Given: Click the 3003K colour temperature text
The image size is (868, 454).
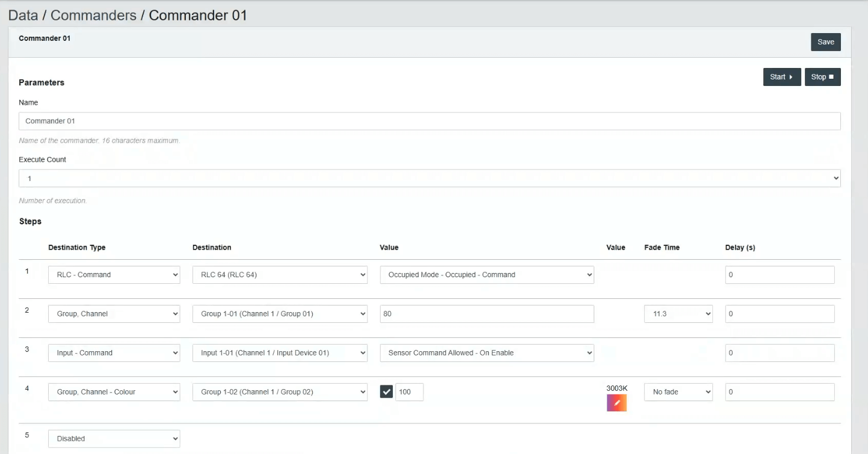Looking at the screenshot, I should (617, 388).
